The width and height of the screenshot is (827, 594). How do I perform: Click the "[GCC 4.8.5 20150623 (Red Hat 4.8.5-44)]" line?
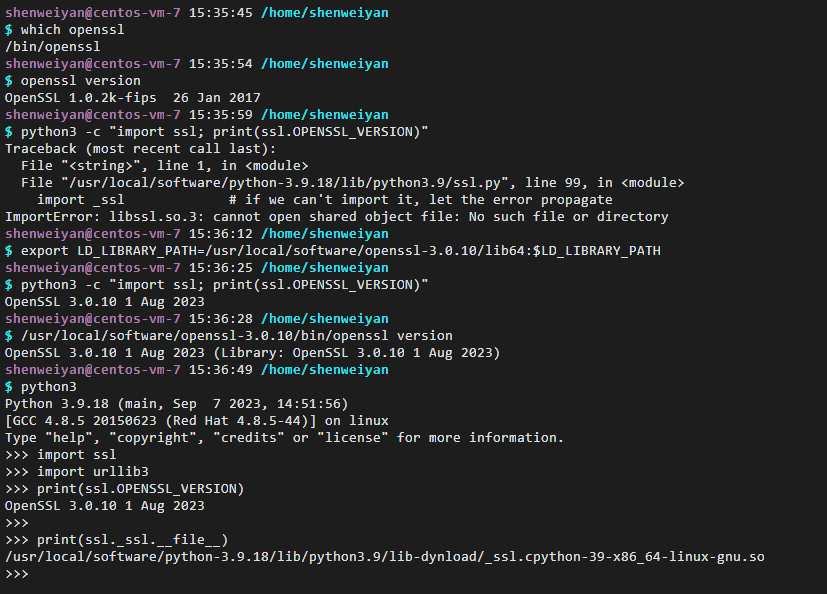[197, 420]
